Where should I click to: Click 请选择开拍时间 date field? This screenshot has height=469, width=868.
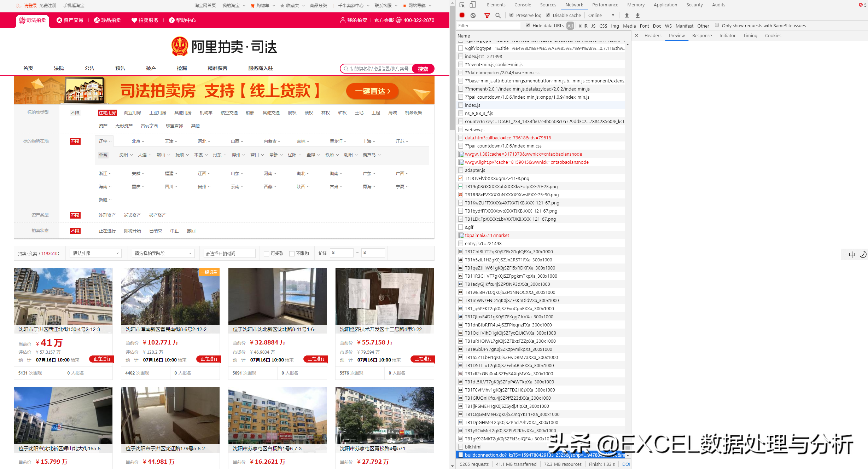tap(229, 253)
